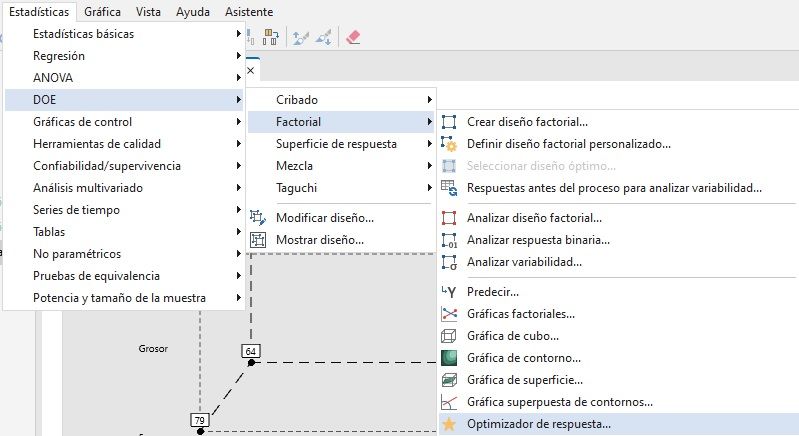
Task: Expand the Estadísticas básicas submenu arrow
Action: coord(238,34)
